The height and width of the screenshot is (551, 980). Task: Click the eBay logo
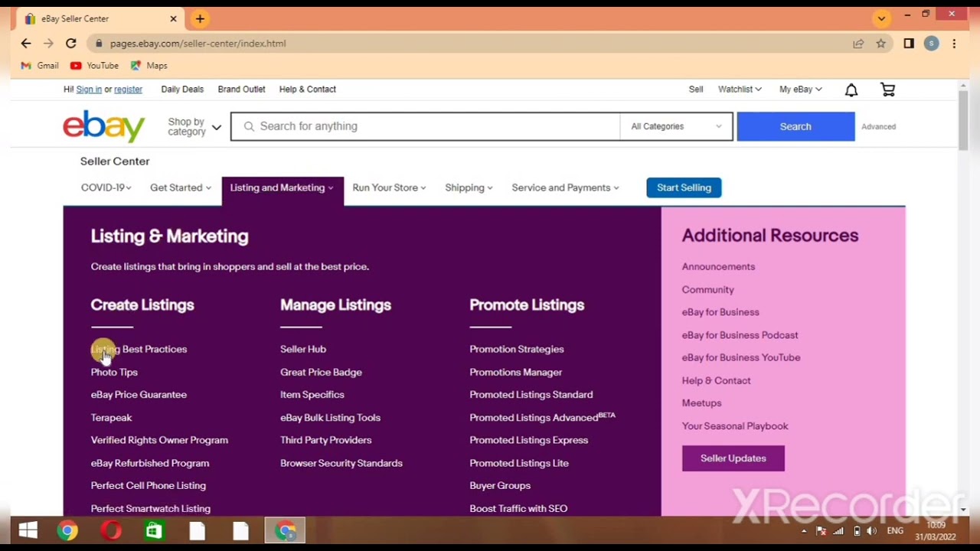[x=103, y=126]
